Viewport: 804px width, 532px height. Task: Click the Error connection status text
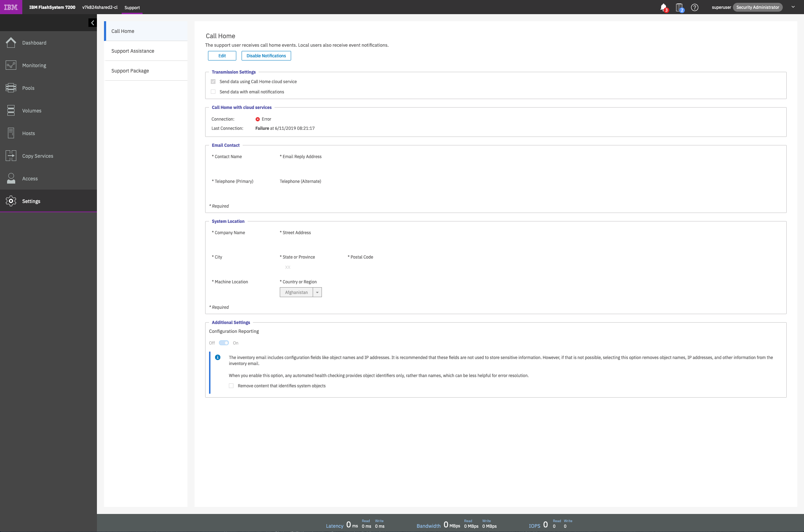pyautogui.click(x=266, y=119)
